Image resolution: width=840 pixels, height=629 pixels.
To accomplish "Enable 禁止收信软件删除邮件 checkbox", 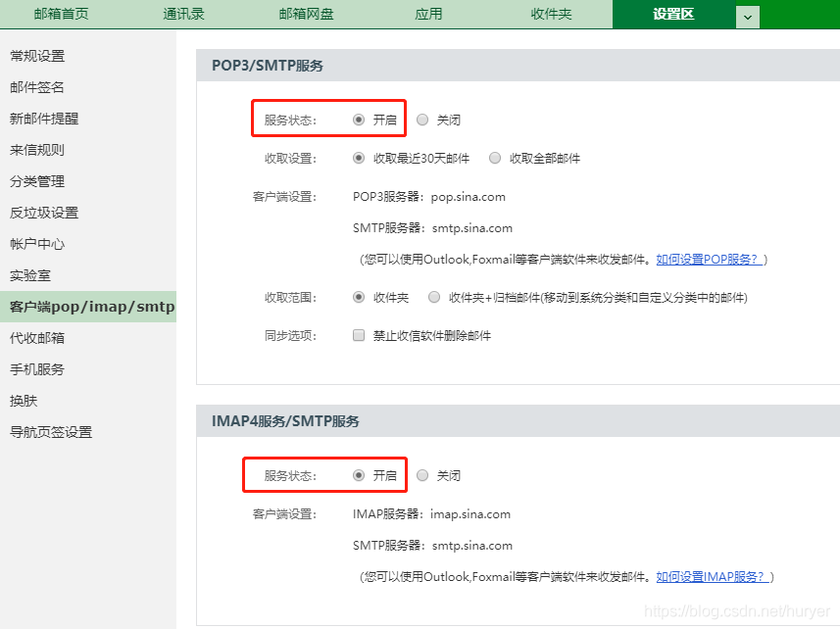I will click(x=359, y=335).
